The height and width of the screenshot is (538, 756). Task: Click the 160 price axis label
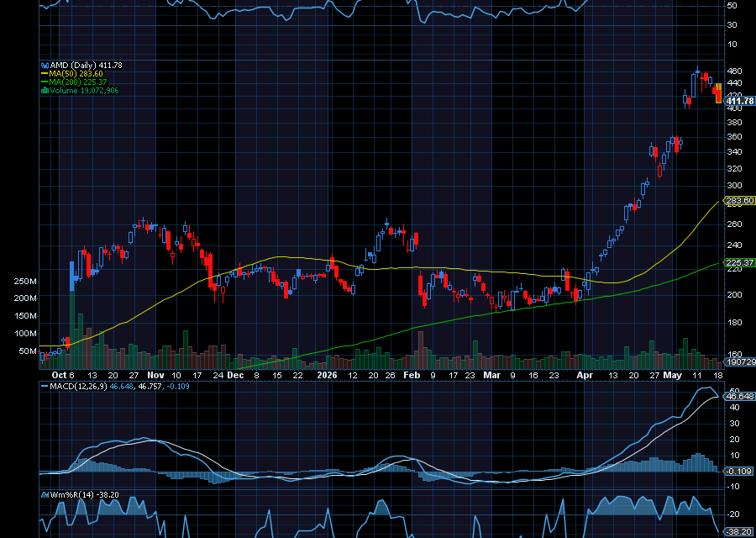(734, 354)
